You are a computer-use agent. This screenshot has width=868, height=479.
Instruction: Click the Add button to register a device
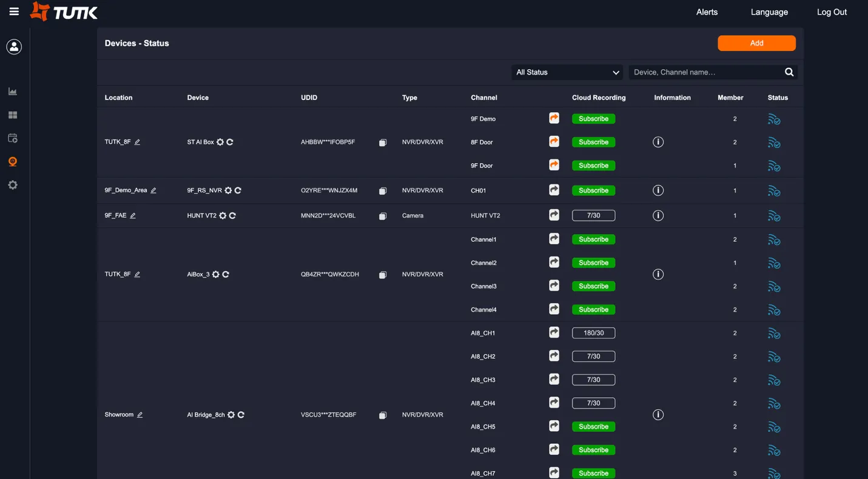click(x=756, y=42)
